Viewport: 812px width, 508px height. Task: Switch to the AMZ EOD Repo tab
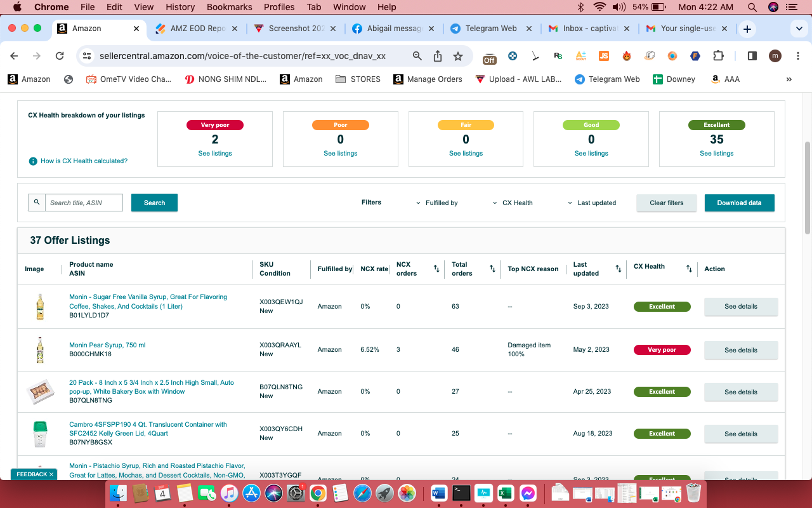[x=197, y=29]
